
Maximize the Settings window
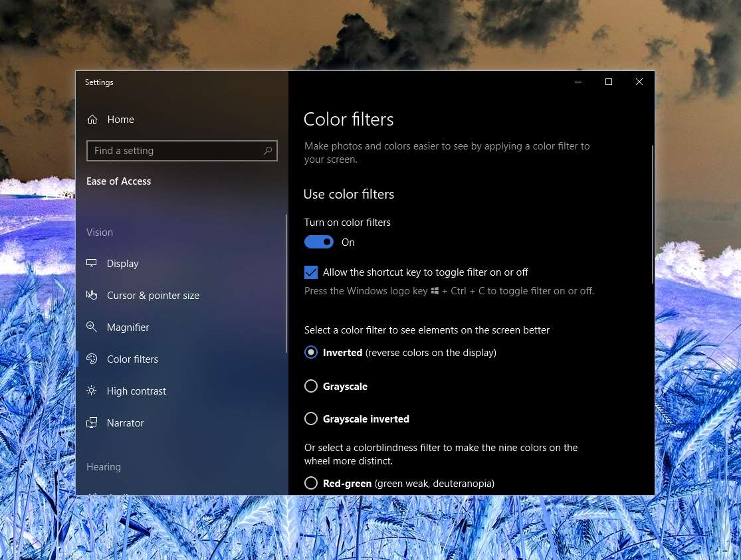608,82
